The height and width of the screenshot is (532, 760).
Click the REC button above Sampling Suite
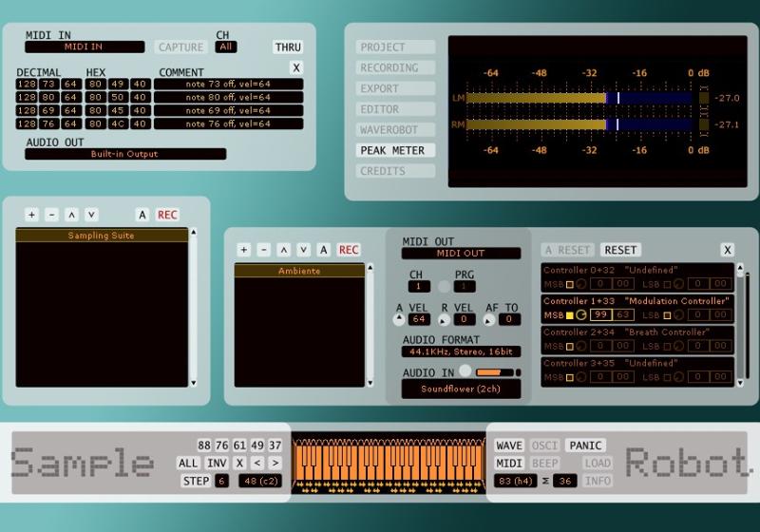point(167,215)
